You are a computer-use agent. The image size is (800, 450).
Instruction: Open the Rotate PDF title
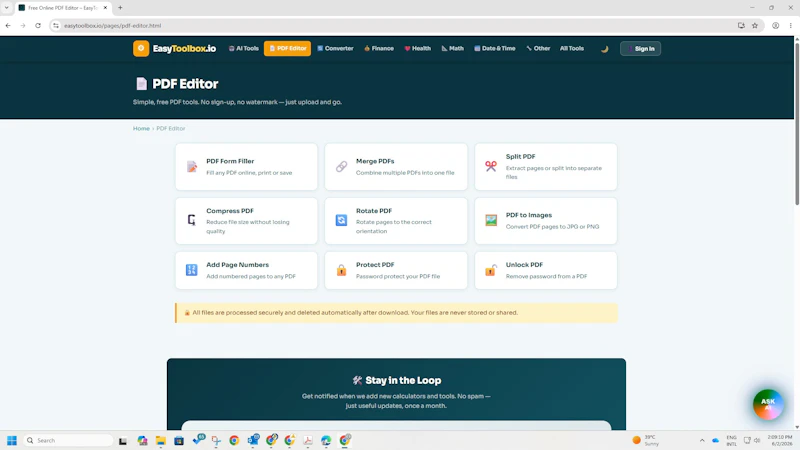pyautogui.click(x=374, y=211)
